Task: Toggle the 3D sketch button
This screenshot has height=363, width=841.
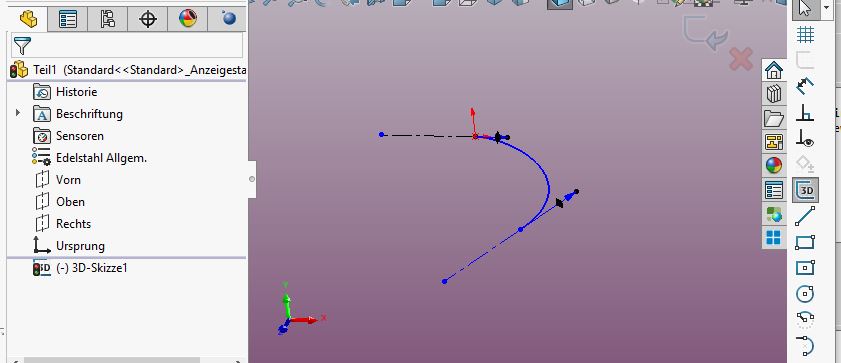Action: 805,190
